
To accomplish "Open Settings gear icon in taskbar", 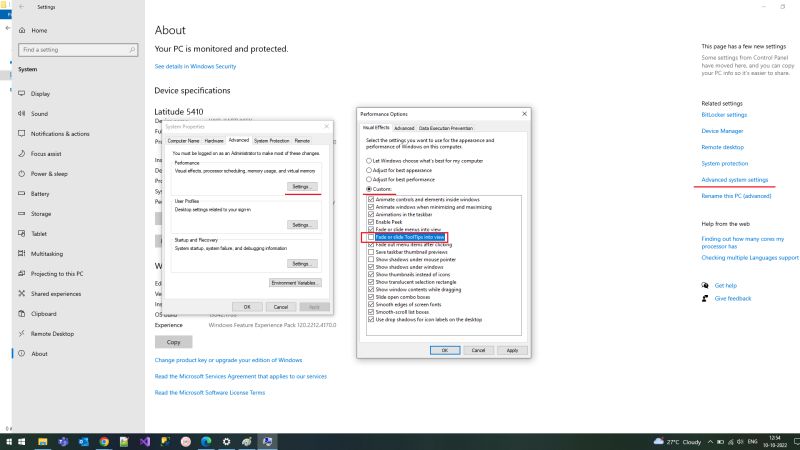I will 227,442.
